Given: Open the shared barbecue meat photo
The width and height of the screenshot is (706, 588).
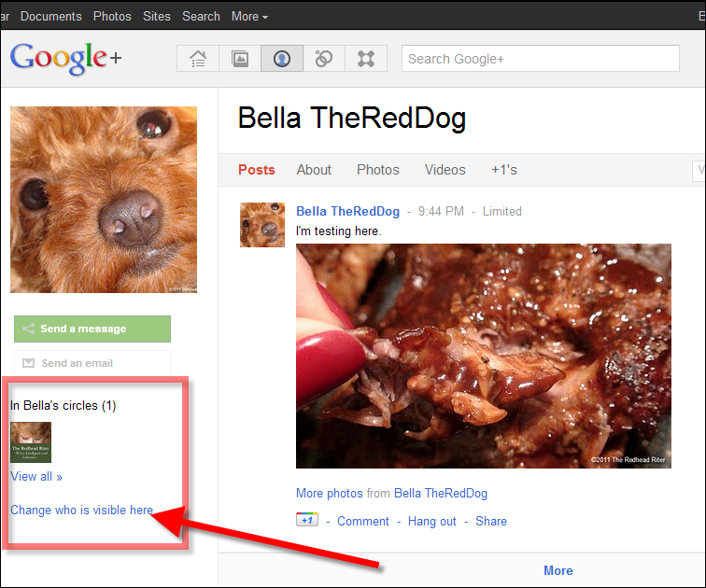Looking at the screenshot, I should click(484, 356).
